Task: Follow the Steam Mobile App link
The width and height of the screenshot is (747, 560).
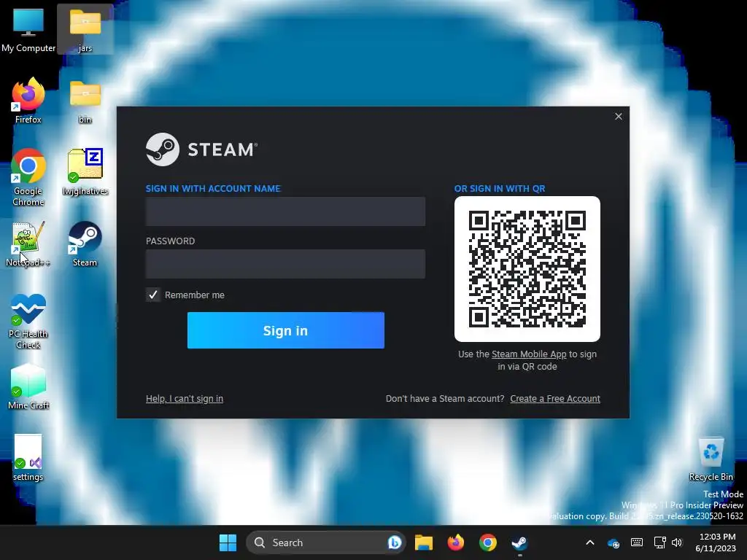Action: pos(529,354)
